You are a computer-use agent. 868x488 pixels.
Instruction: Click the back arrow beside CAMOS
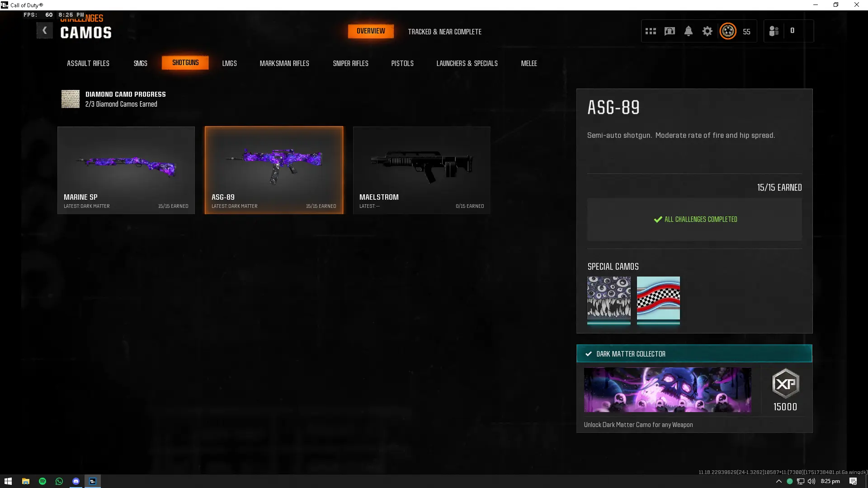[x=44, y=31]
